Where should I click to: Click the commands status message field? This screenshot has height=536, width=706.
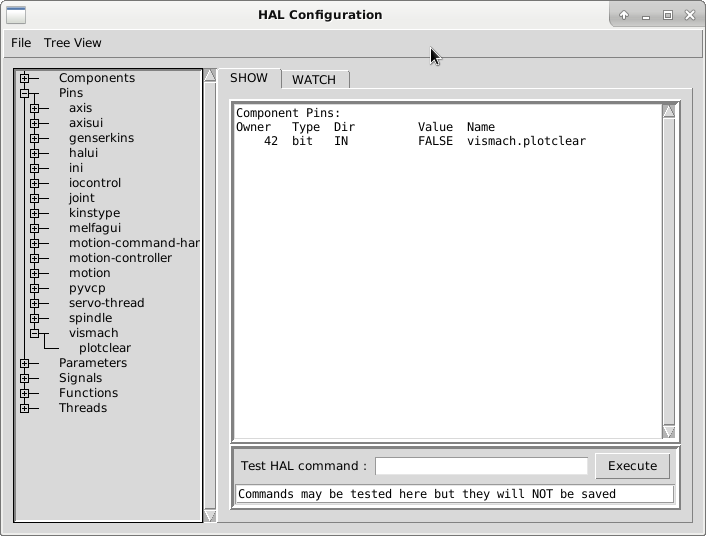(x=455, y=494)
